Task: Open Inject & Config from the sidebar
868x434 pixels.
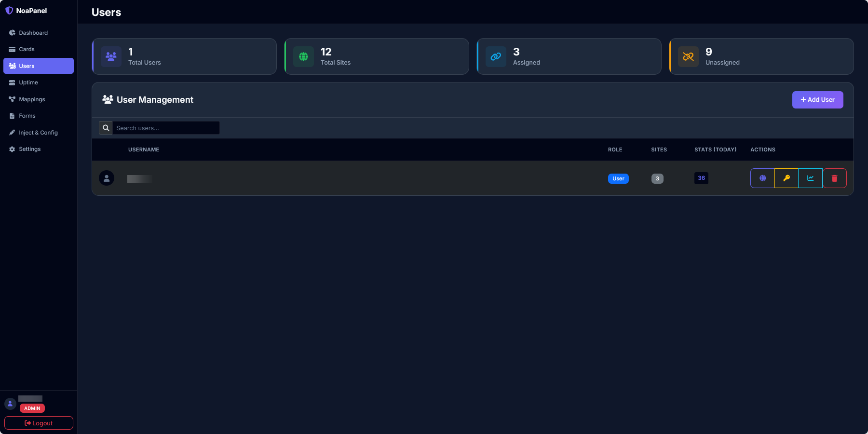Action: point(38,133)
